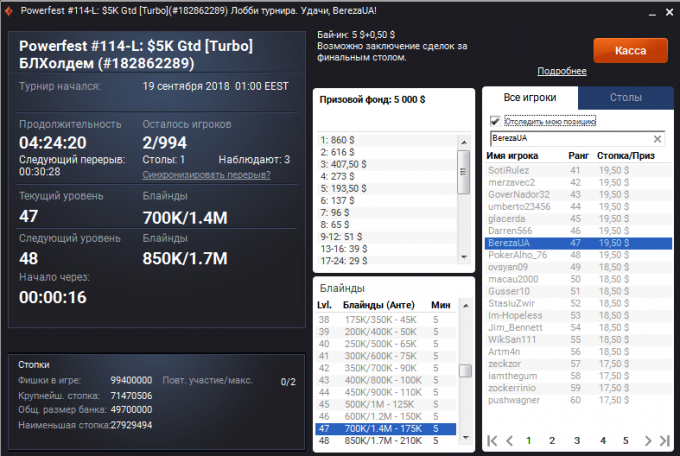Sort by 'Ранг' column header
Screen dimensions: 680x456
click(579, 156)
